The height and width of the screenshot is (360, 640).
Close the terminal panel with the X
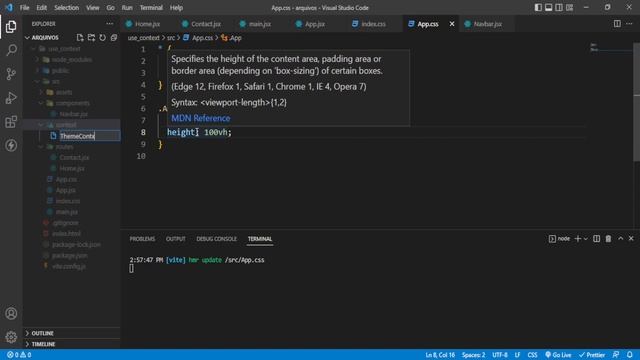pos(631,238)
